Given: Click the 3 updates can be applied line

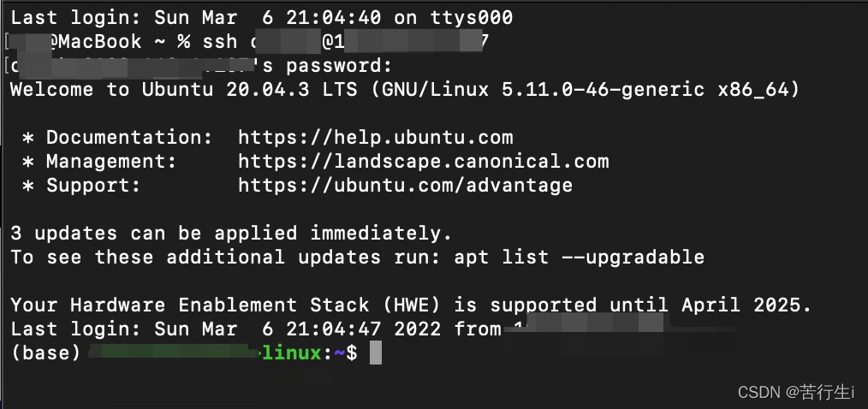Looking at the screenshot, I should 231,233.
